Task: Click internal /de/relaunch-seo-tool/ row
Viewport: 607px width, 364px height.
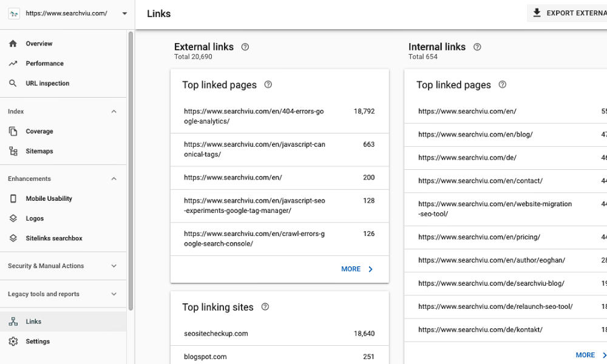Action: pos(506,307)
